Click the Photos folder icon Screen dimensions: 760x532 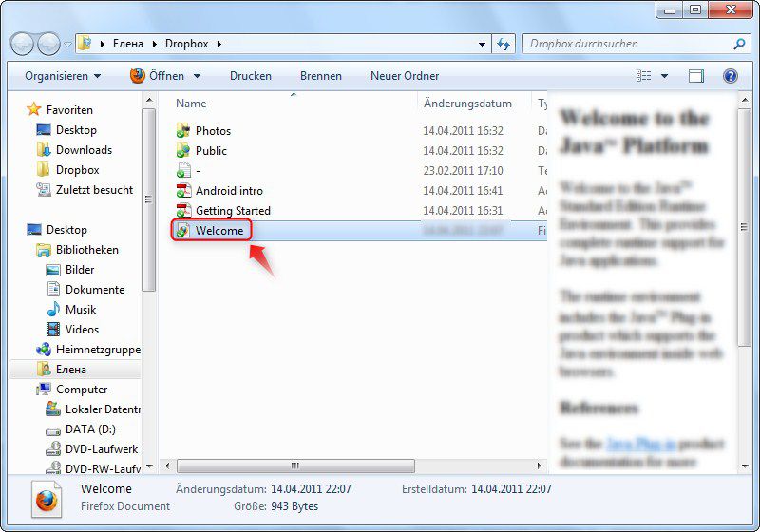pos(183,131)
